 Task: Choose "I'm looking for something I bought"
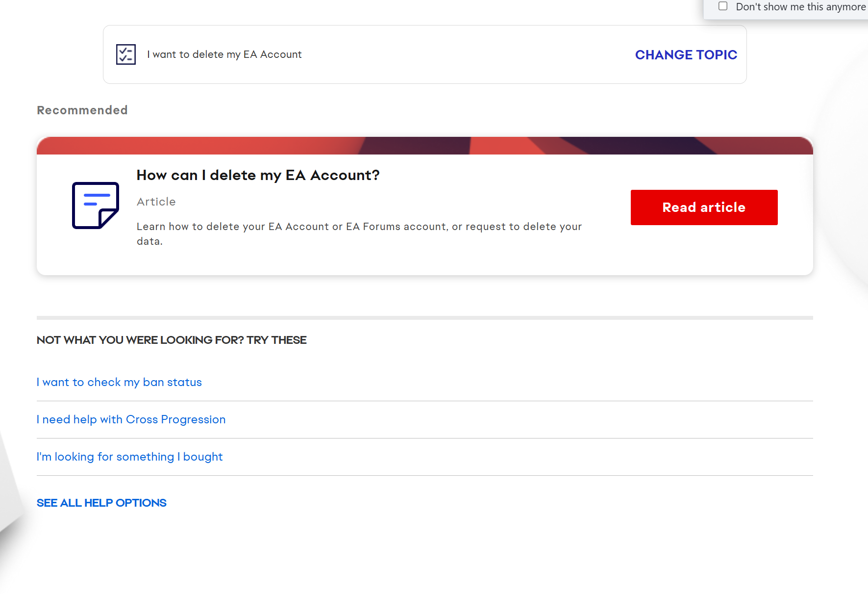[x=129, y=457]
